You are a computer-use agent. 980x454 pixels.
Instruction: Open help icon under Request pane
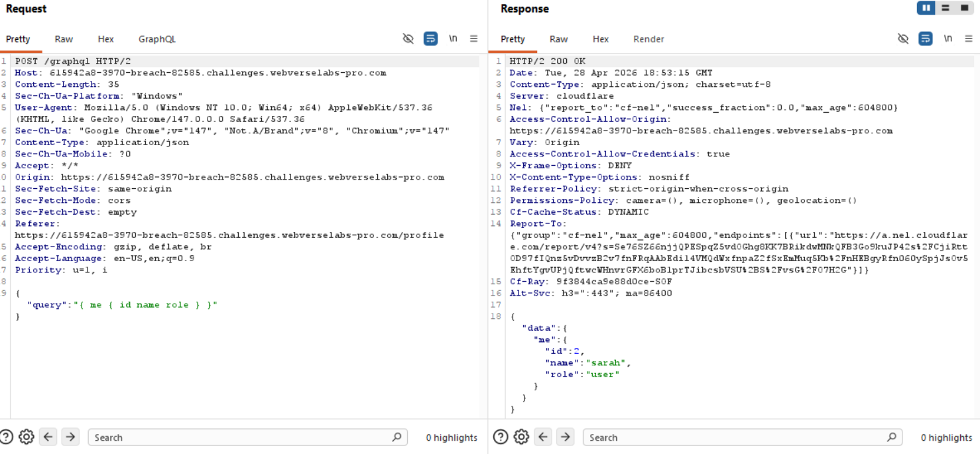7,437
